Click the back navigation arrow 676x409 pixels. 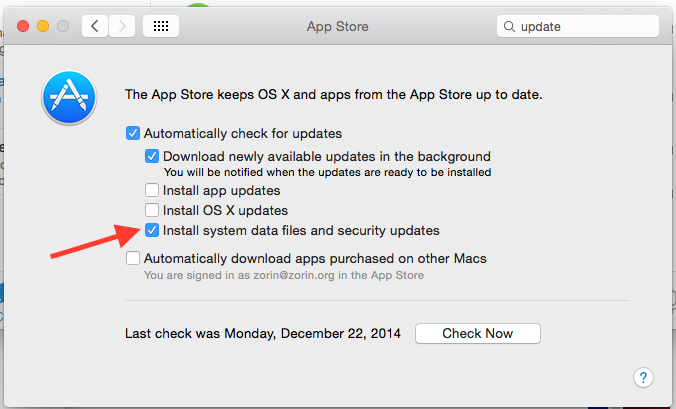click(x=96, y=27)
